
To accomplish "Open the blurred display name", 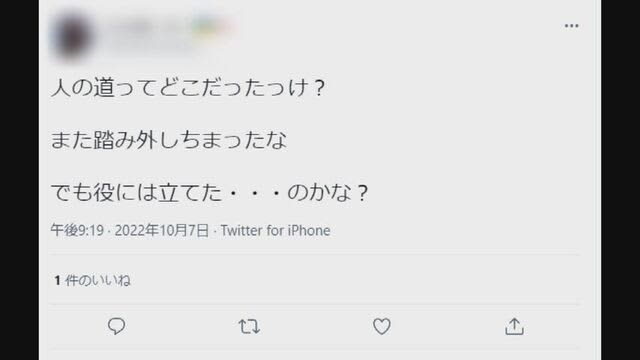I will 141,27.
